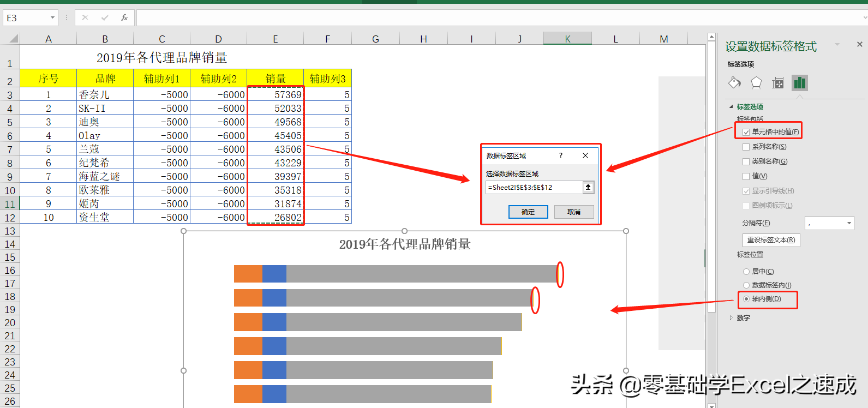The width and height of the screenshot is (868, 408).
Task: Select column E header
Action: (276, 39)
